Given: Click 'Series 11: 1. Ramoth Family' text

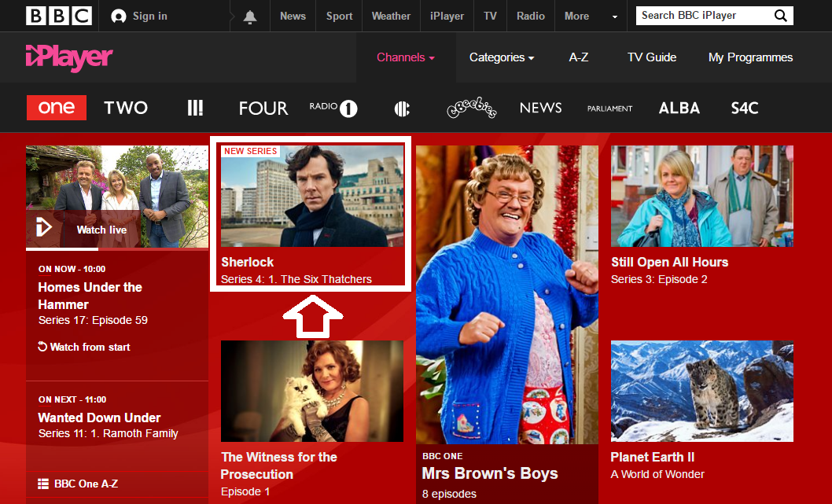Looking at the screenshot, I should (109, 433).
